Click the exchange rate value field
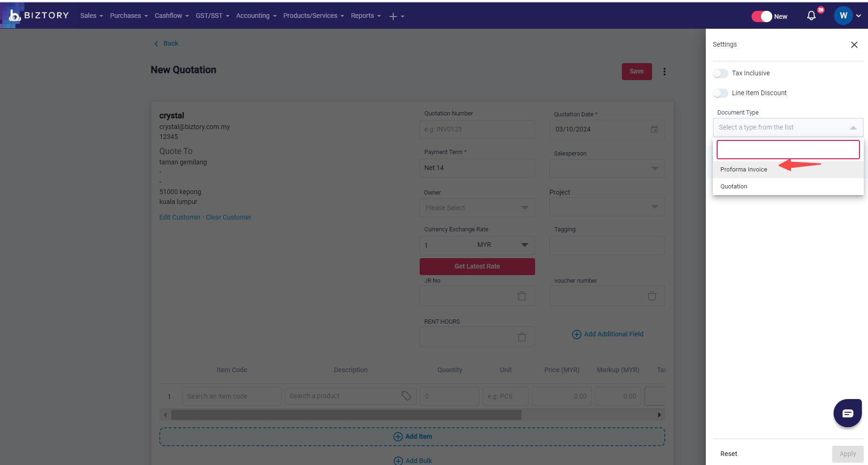The height and width of the screenshot is (465, 868). [x=446, y=245]
